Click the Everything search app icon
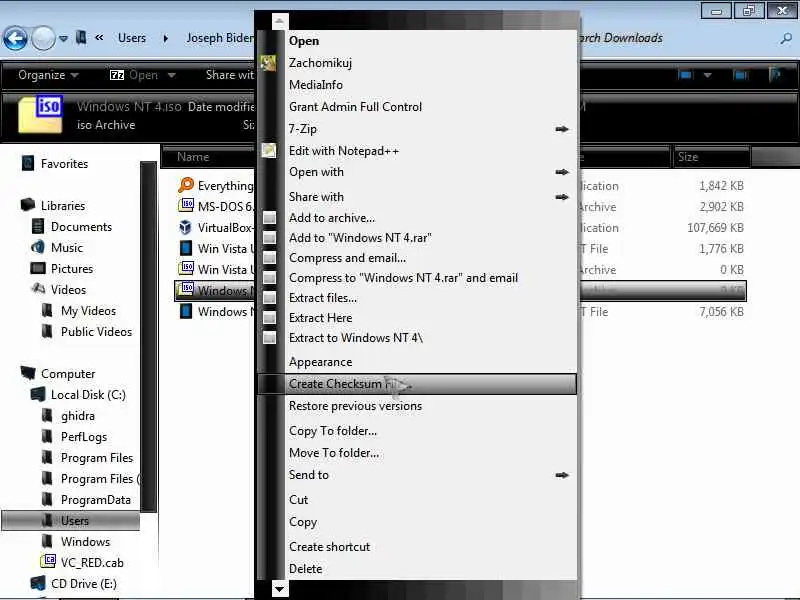 pyautogui.click(x=186, y=185)
